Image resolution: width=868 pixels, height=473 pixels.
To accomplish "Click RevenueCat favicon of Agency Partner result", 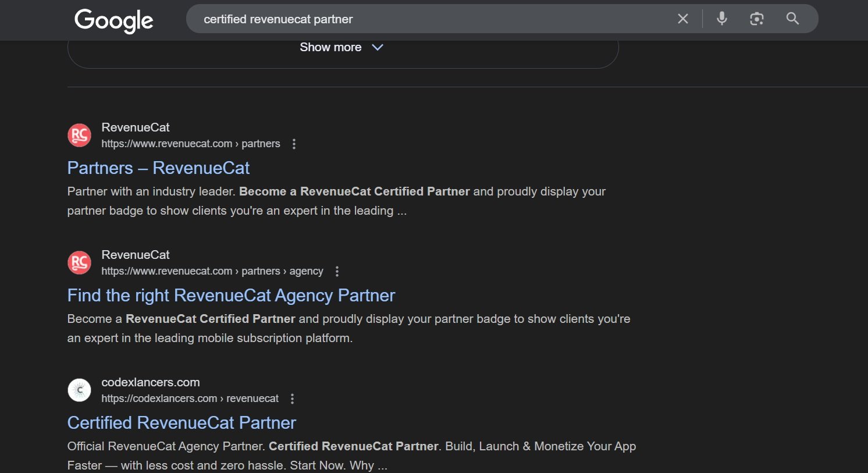I will click(x=79, y=263).
